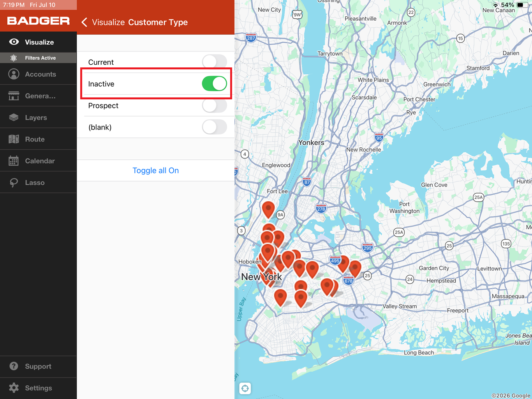Open the Settings menu item
The image size is (532, 399).
tap(38, 388)
